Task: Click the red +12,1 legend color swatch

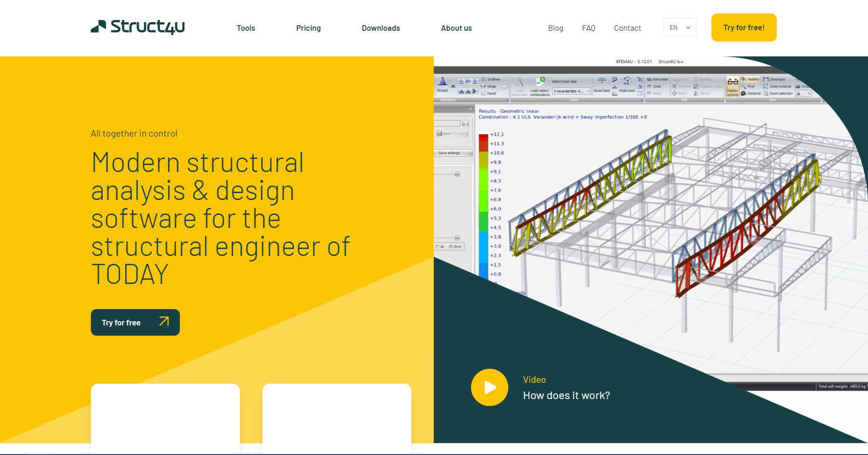Action: 483,138
